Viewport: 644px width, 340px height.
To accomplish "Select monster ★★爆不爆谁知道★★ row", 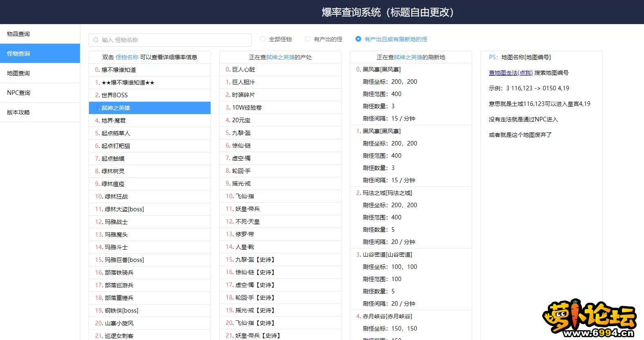I will 150,83.
